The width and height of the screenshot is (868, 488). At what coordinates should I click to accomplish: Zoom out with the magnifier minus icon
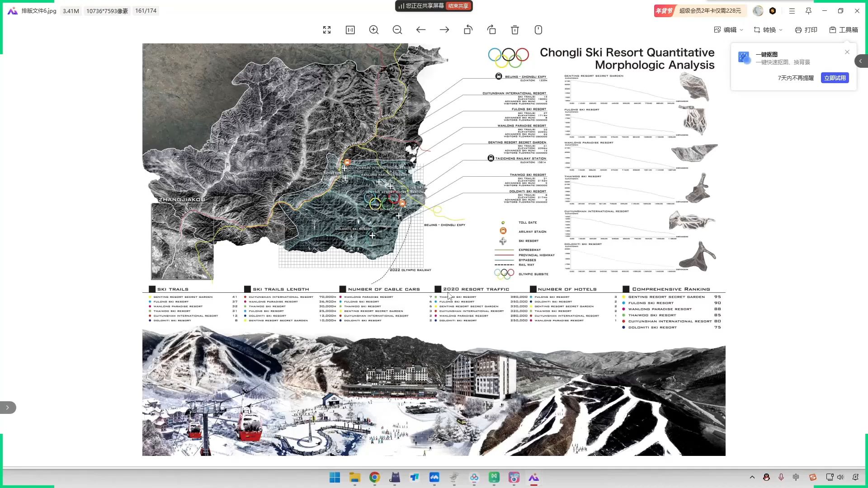tap(397, 30)
